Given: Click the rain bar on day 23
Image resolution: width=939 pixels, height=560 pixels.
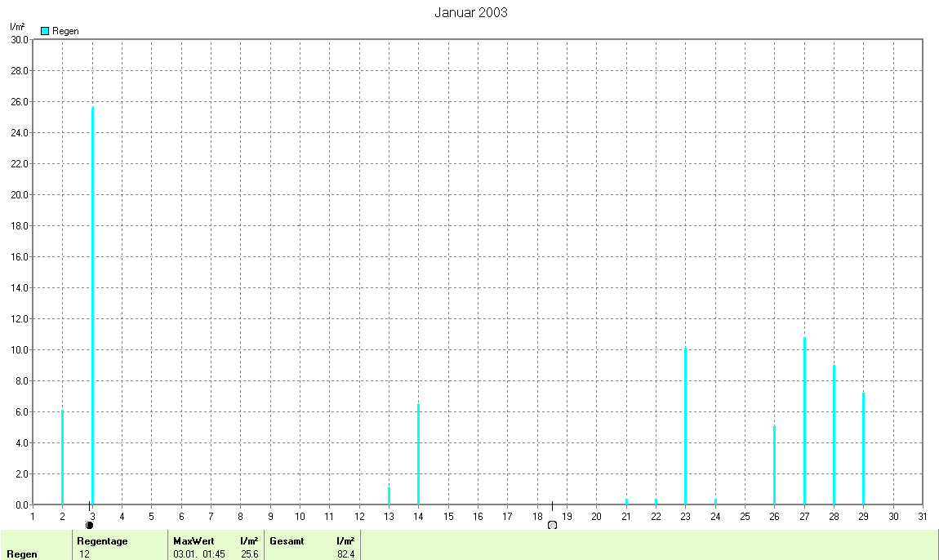Looking at the screenshot, I should point(685,426).
